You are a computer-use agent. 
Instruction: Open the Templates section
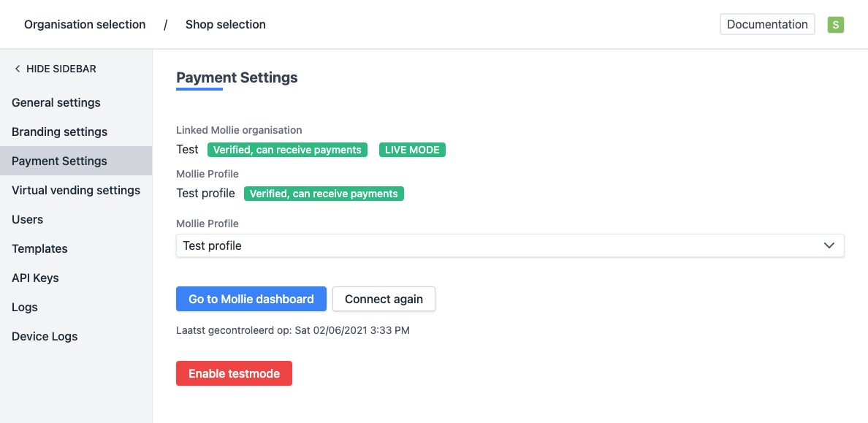(39, 248)
